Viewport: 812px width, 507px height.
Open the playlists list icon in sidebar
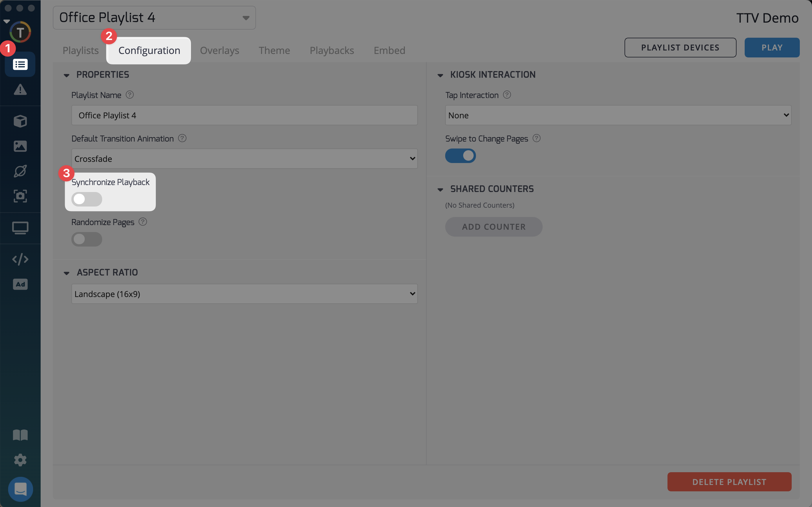(20, 64)
